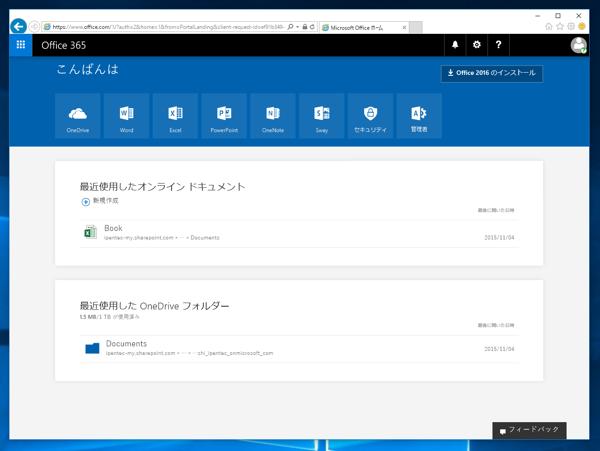This screenshot has height=451, width=600.
Task: Launch the Excel tile
Action: pyautogui.click(x=175, y=116)
